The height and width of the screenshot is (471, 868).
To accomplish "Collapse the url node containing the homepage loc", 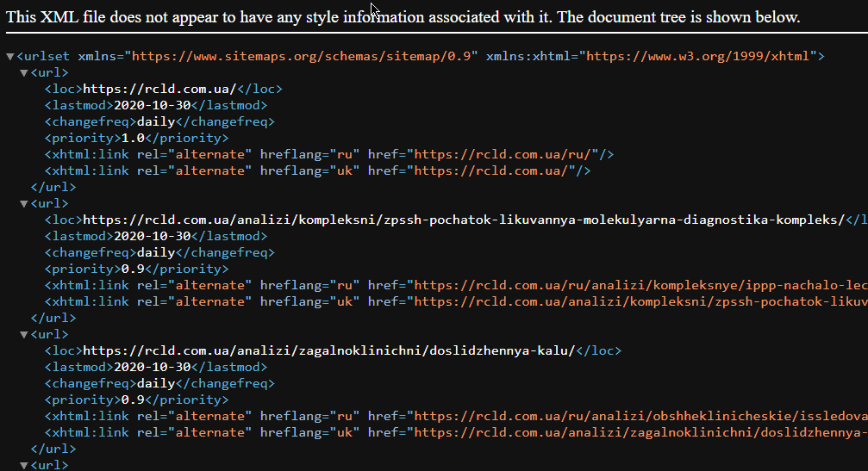I will click(x=23, y=73).
